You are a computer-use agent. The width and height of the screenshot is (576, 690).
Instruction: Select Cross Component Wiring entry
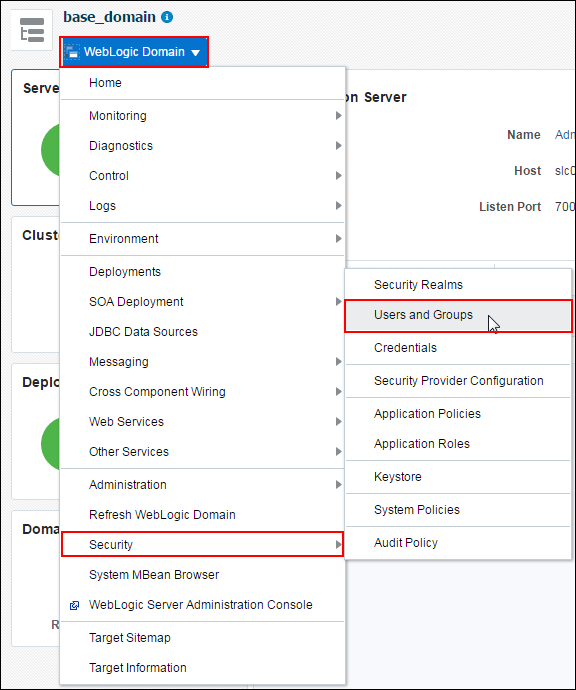202,392
